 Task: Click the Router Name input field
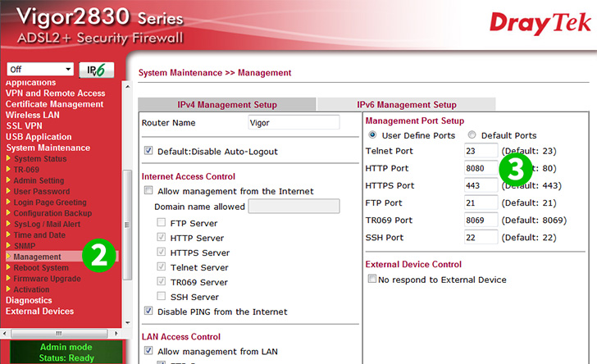(294, 123)
